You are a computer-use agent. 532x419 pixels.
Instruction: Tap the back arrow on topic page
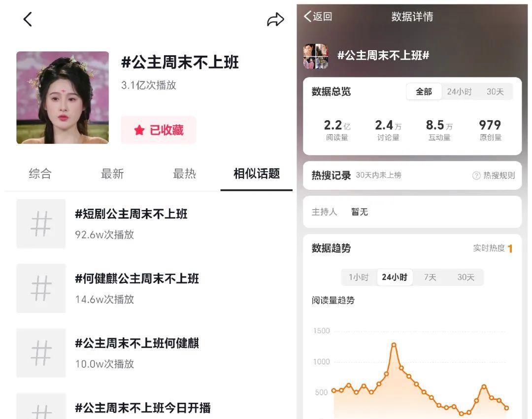tap(28, 19)
